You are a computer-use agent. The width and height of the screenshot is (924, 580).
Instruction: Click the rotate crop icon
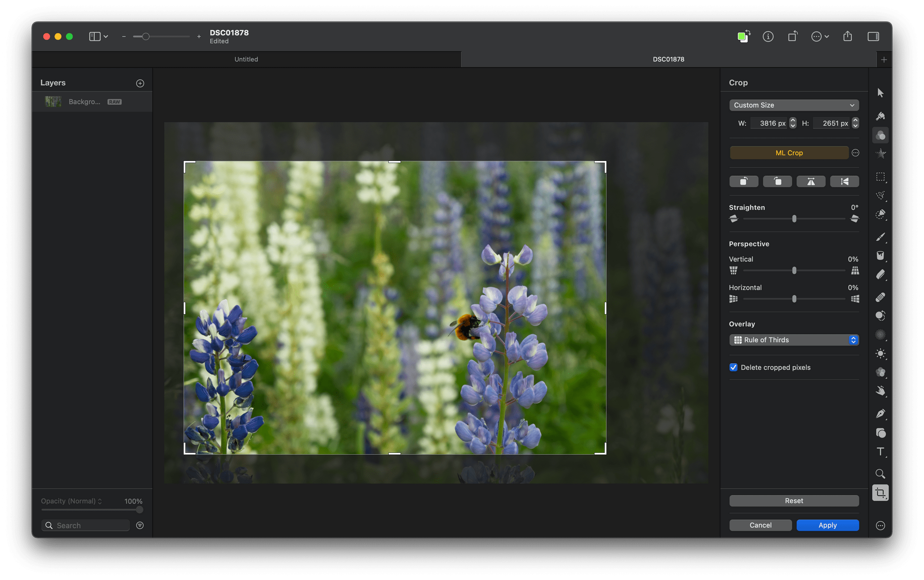tap(744, 181)
